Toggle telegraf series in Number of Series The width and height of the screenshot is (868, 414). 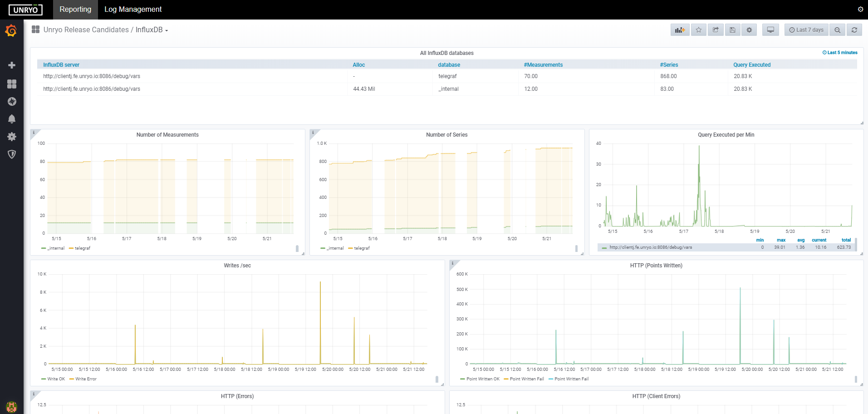point(362,248)
